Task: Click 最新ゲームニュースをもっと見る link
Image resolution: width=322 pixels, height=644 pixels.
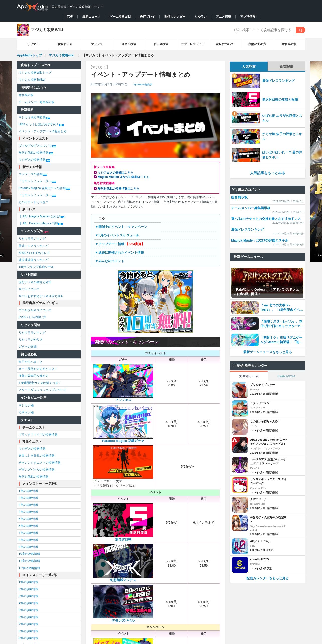Action: 267,352
